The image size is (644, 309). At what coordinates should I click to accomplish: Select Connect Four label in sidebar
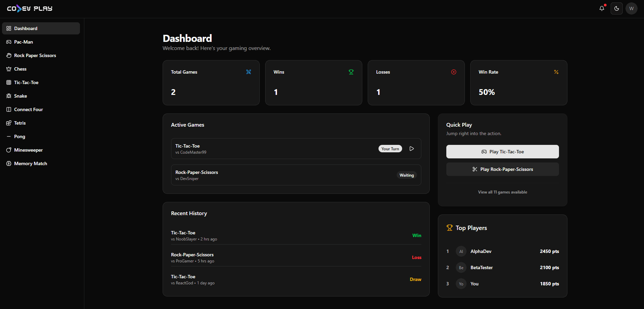pos(28,109)
